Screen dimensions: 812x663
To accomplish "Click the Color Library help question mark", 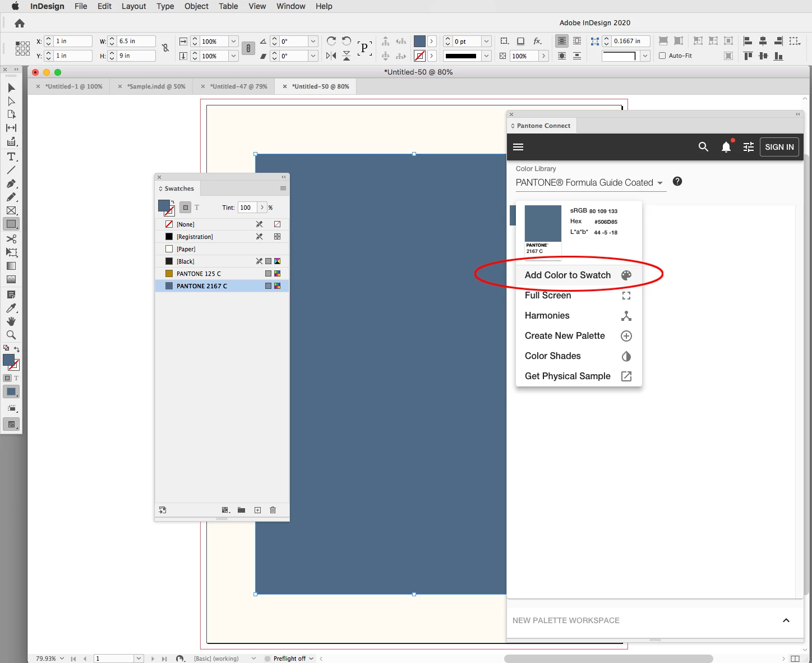I will (x=677, y=181).
